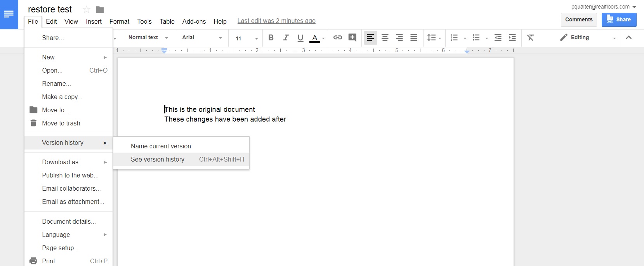Increase the indent
The width and height of the screenshot is (644, 266).
tap(512, 38)
